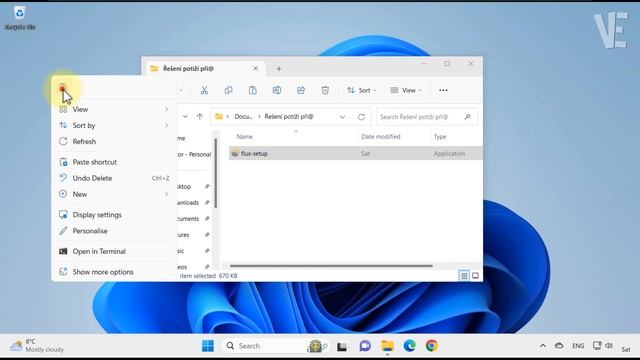Image resolution: width=640 pixels, height=360 pixels.
Task: Open the New submenu in context menu
Action: coord(114,194)
